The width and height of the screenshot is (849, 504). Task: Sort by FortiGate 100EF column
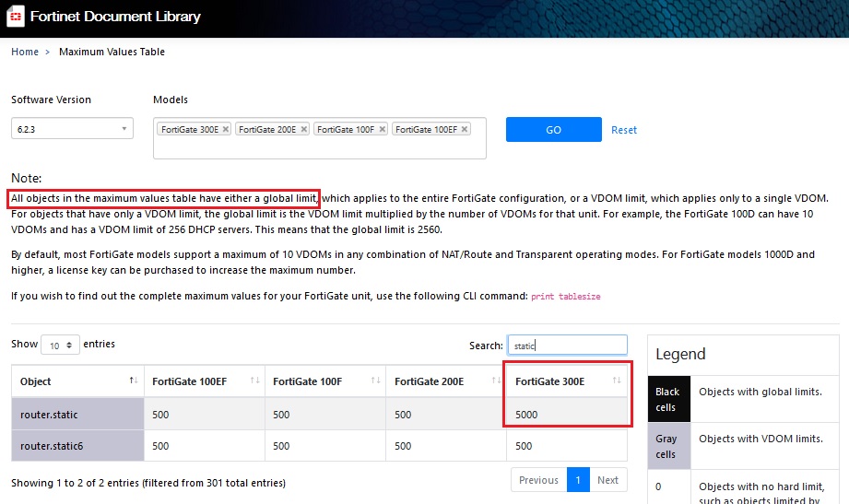point(202,381)
